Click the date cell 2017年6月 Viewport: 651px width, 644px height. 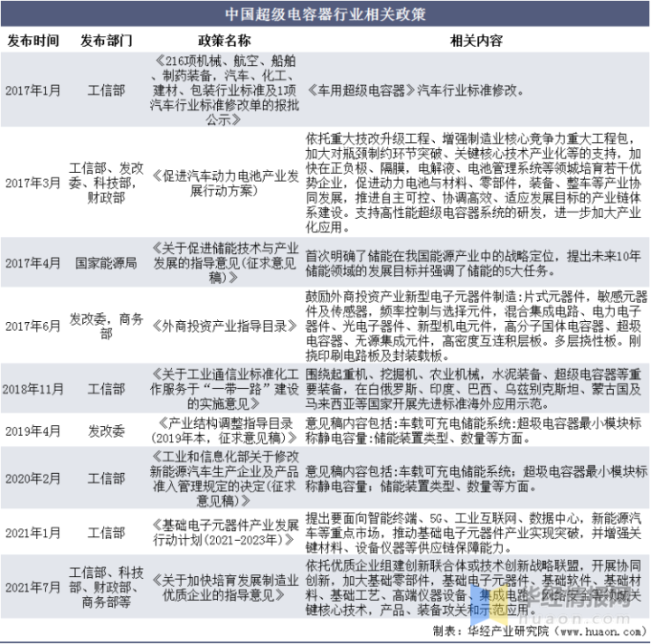coord(33,327)
